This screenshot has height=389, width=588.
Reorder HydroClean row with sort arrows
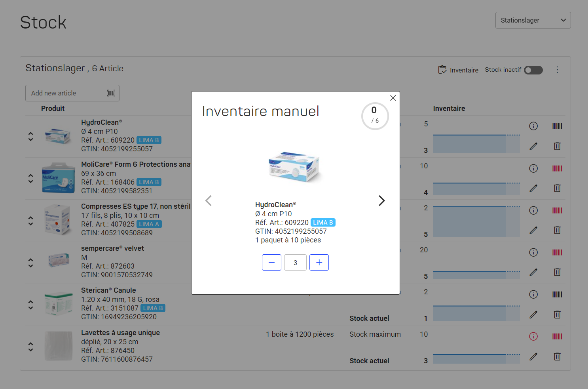[30, 136]
